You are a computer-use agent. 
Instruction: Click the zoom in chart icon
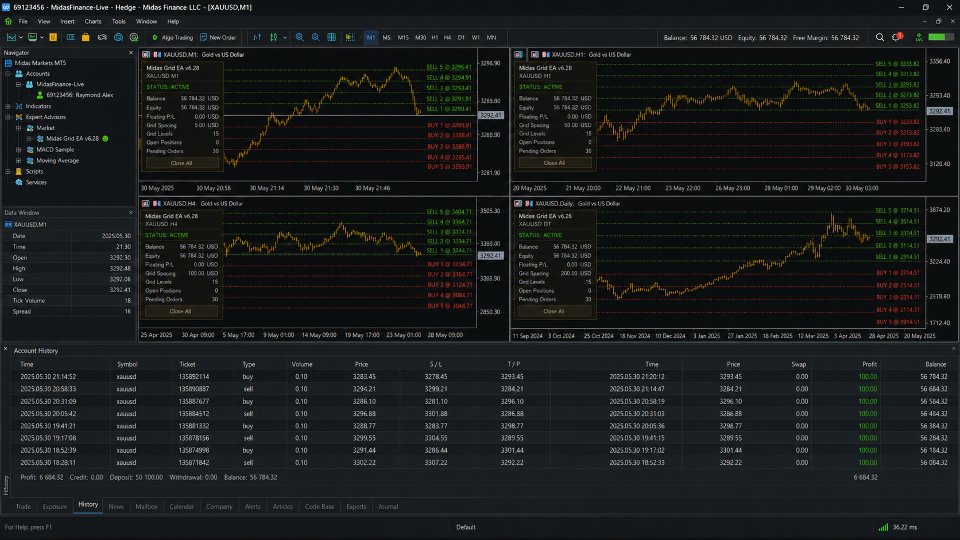pyautogui.click(x=299, y=37)
